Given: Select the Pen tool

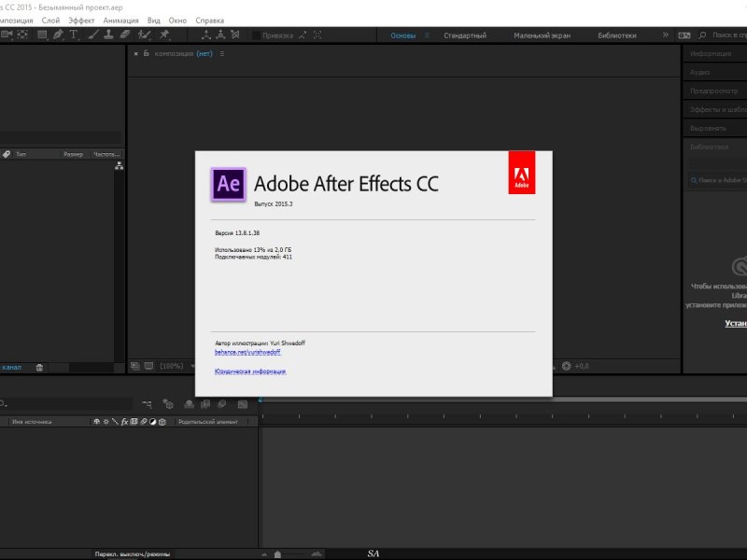Looking at the screenshot, I should pyautogui.click(x=58, y=35).
